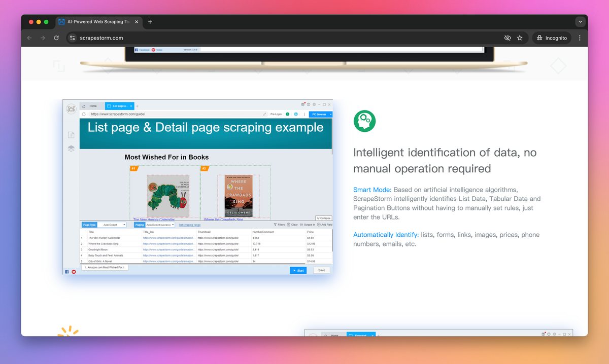Click the Collapse button
The width and height of the screenshot is (609, 364).
click(x=324, y=218)
